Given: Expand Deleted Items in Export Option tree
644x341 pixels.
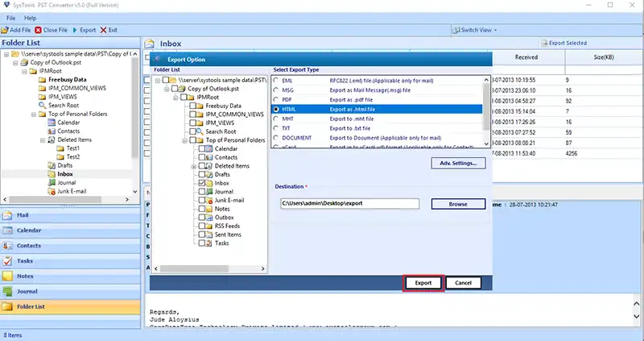Looking at the screenshot, I should (193, 166).
